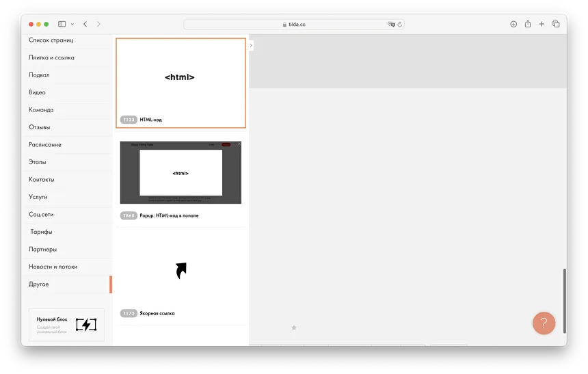
Task: Collapse block library panel with chevron
Action: click(x=251, y=45)
